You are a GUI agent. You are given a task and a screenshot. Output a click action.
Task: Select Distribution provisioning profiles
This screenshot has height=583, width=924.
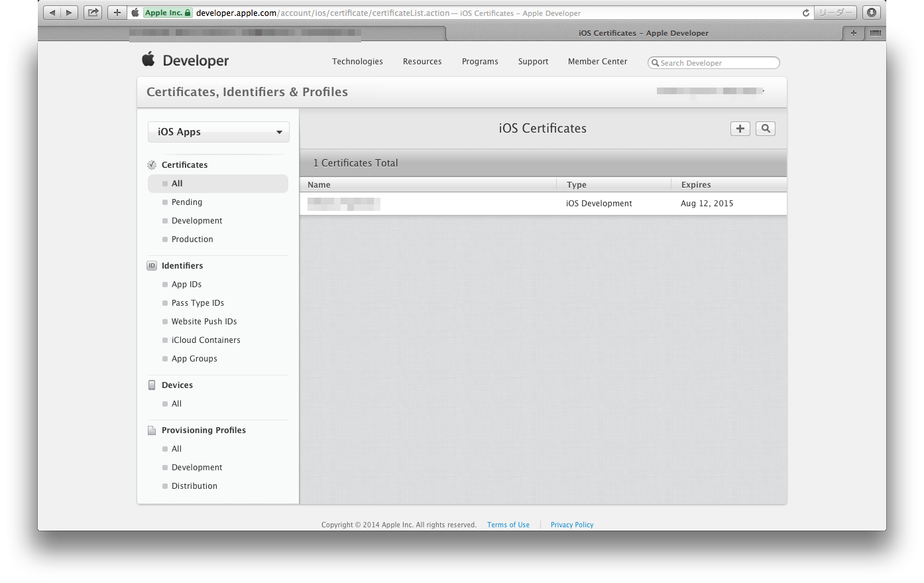click(x=194, y=486)
